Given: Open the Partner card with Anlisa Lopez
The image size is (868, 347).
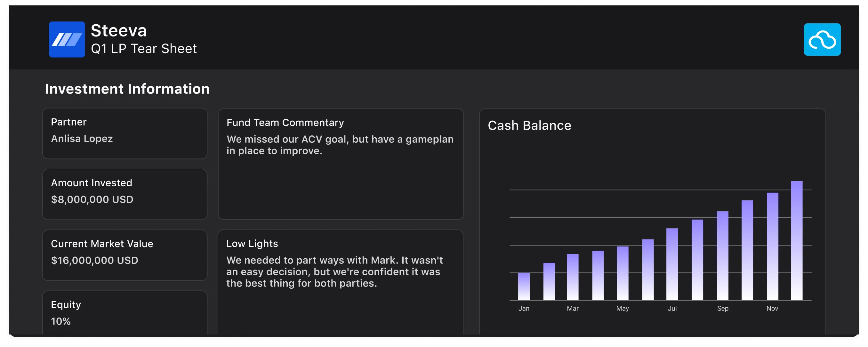Looking at the screenshot, I should (125, 133).
